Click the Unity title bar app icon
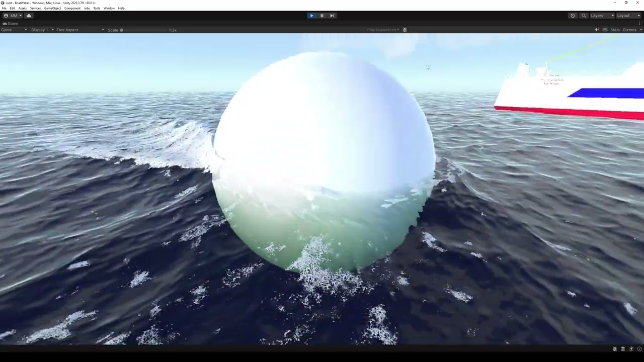644x362 pixels. (3, 3)
